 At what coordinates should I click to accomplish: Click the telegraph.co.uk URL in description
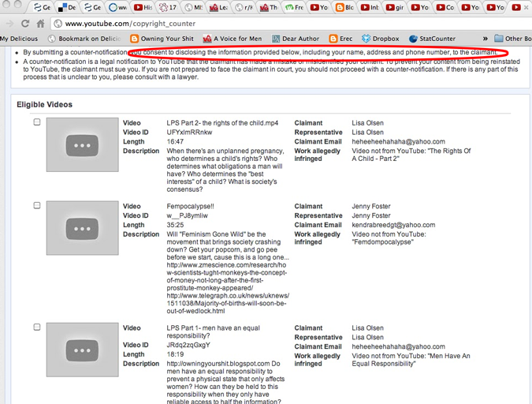pyautogui.click(x=228, y=303)
